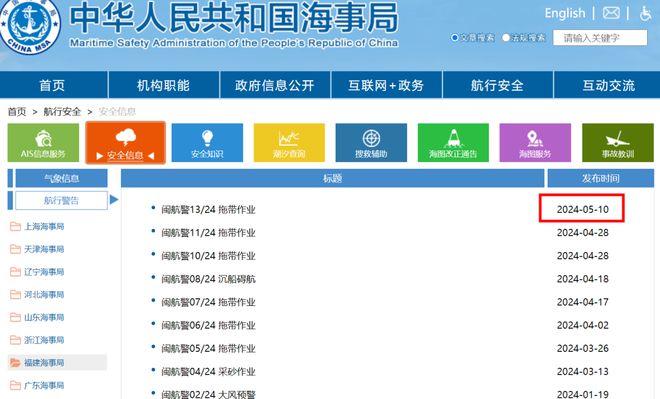
Task: Click the 上海海事局 folder icon
Action: pyautogui.click(x=15, y=227)
